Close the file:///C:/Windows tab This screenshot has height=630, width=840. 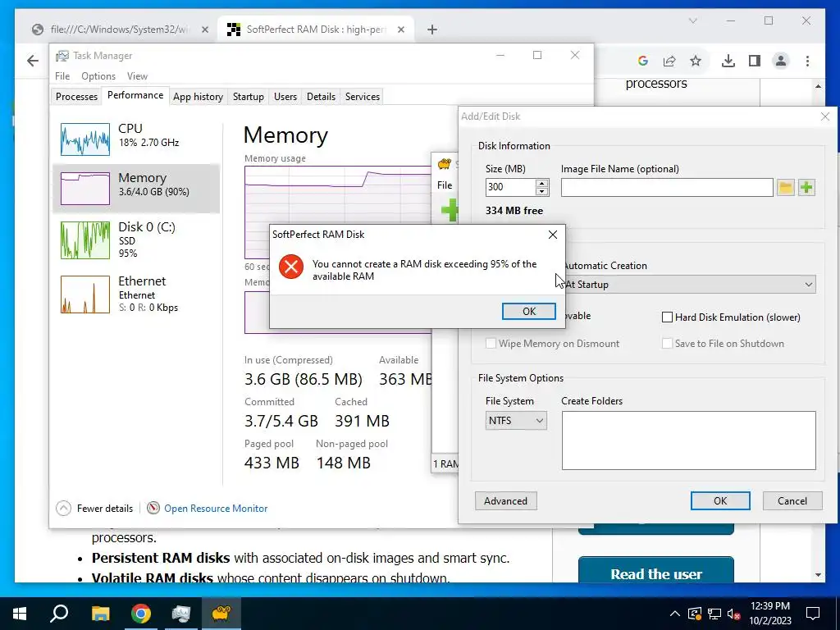[x=204, y=30]
